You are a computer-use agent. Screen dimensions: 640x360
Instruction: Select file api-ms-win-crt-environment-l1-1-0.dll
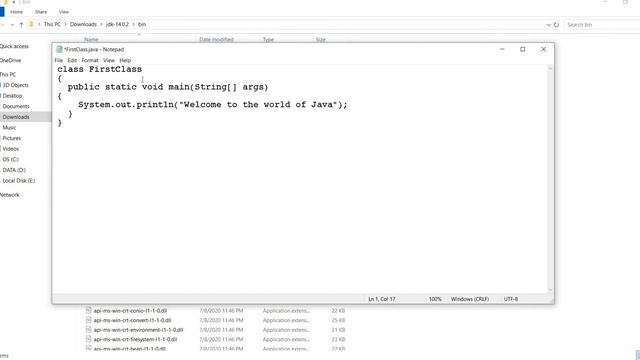[x=138, y=330]
